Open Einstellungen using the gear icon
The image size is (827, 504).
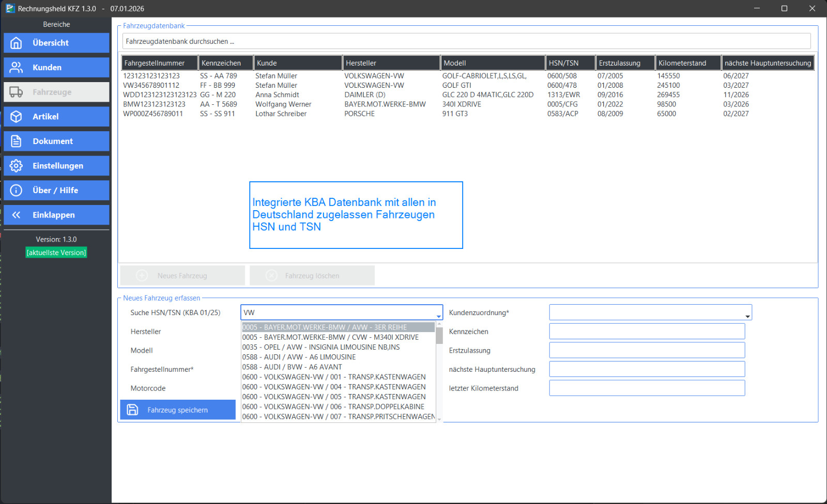(17, 166)
